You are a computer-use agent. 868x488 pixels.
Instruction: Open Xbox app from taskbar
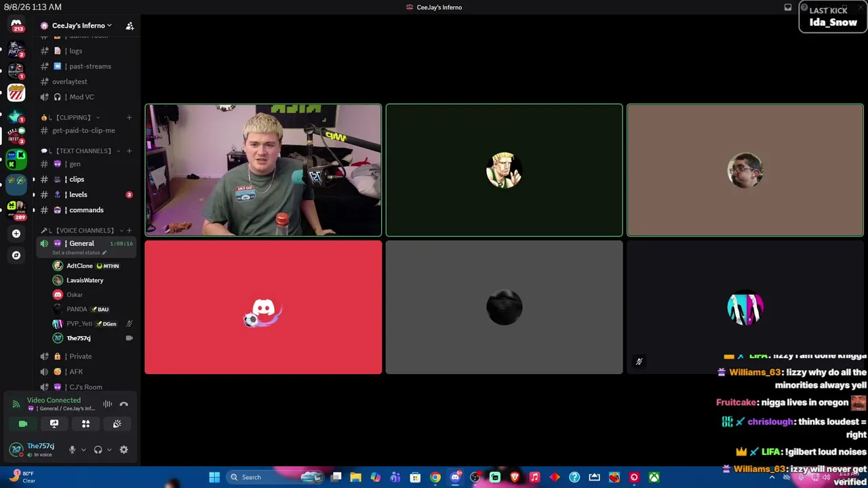pyautogui.click(x=654, y=477)
